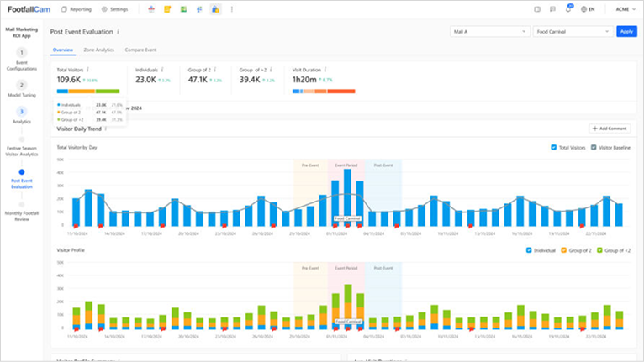Image resolution: width=644 pixels, height=362 pixels.
Task: Expand the ACME account menu
Action: (626, 9)
